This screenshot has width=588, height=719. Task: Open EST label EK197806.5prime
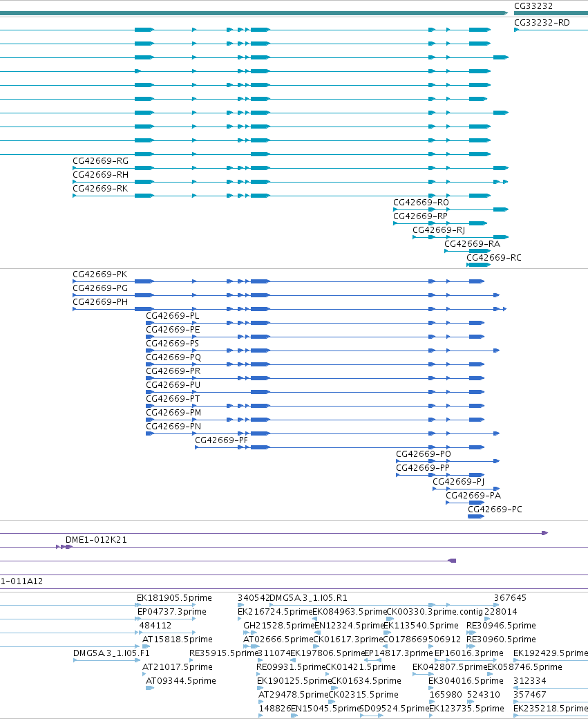[328, 653]
